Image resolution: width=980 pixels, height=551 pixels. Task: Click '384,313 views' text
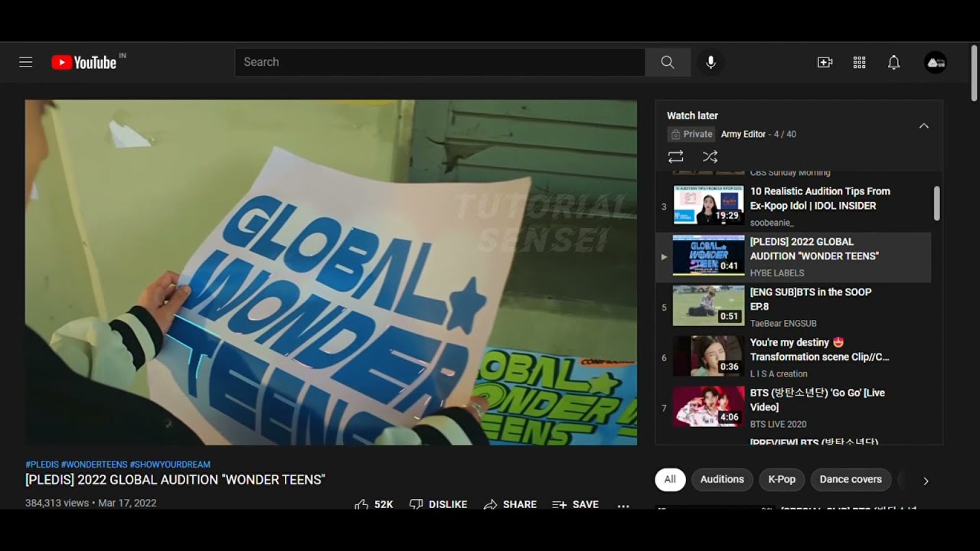coord(57,504)
